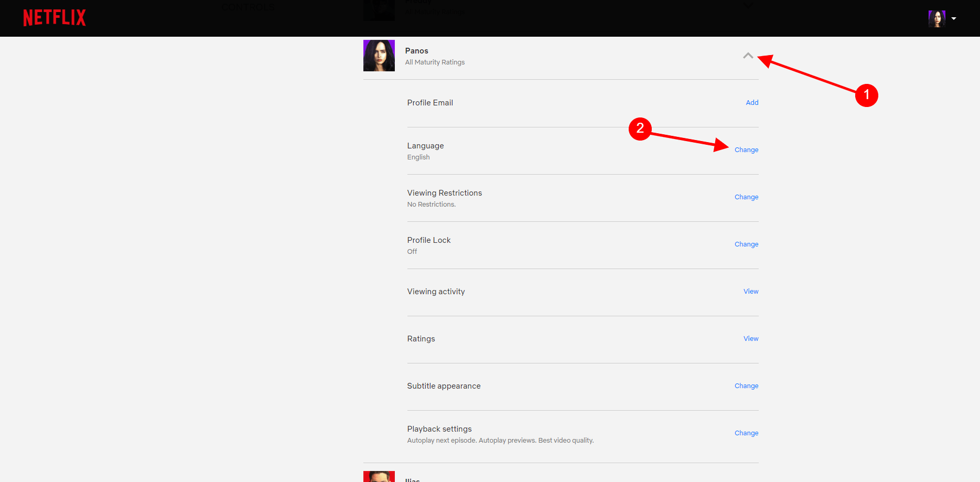The width and height of the screenshot is (980, 482).
Task: Click the red circle numbered 1
Action: point(866,95)
